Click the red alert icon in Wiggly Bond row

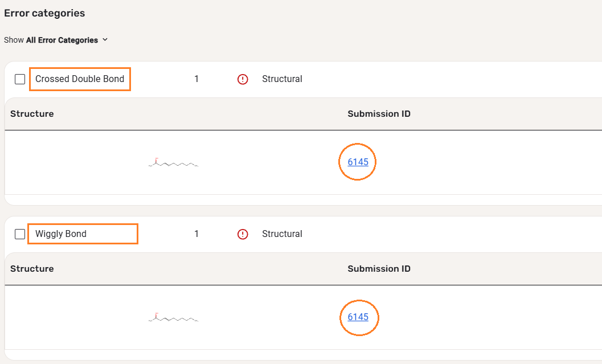coord(243,234)
